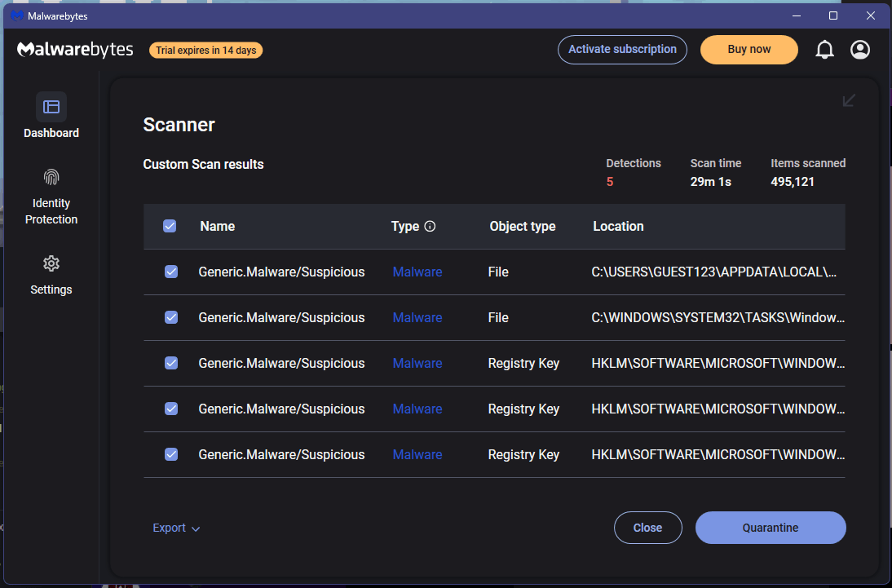Click the scan time value 29m 1s
892x588 pixels.
point(710,182)
